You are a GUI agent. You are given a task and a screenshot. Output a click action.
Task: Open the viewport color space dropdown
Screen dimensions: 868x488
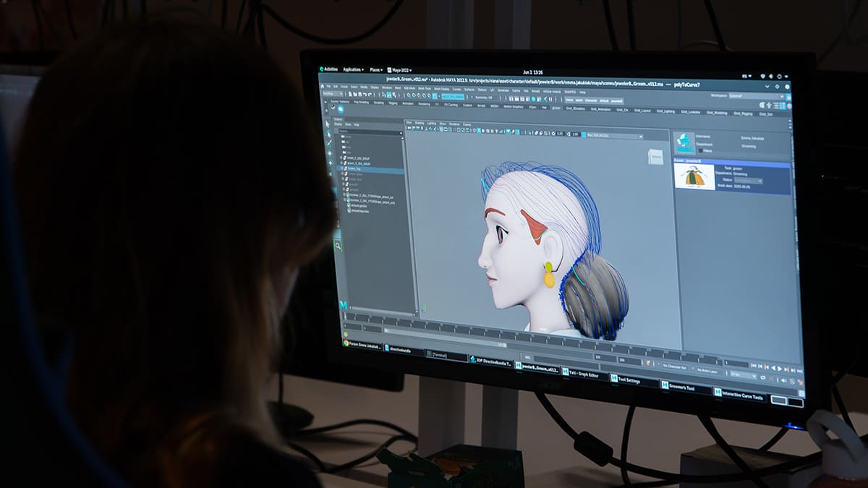615,135
